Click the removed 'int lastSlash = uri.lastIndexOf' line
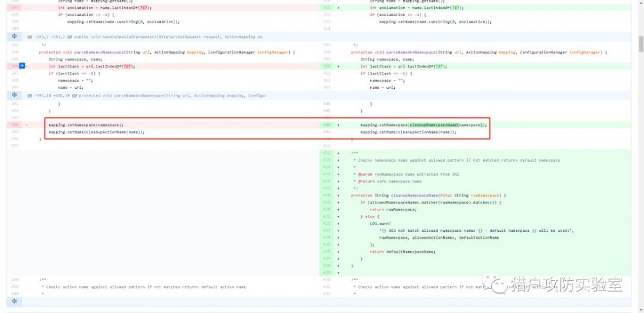644x313 pixels. (x=92, y=66)
